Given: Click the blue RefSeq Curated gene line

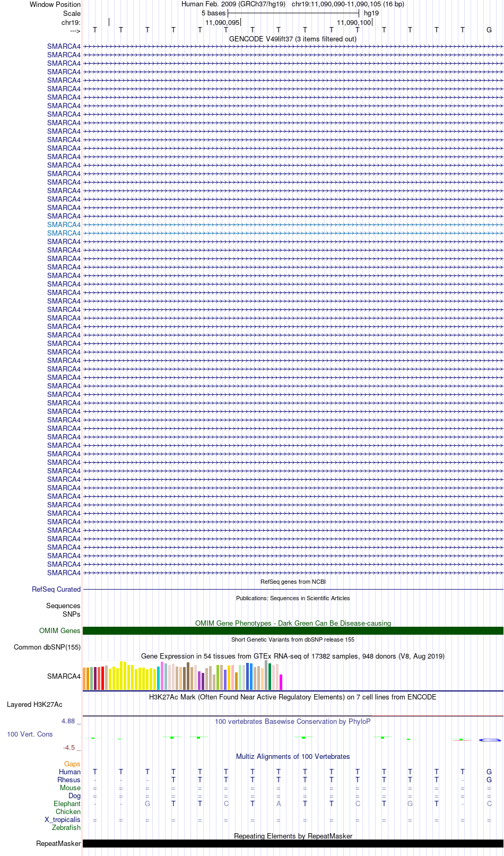Looking at the screenshot, I should point(293,589).
